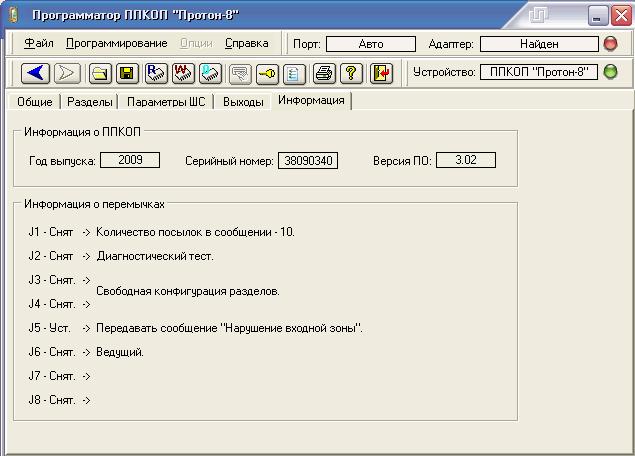
Task: Save configuration with the floppy disk icon
Action: pyautogui.click(x=127, y=73)
